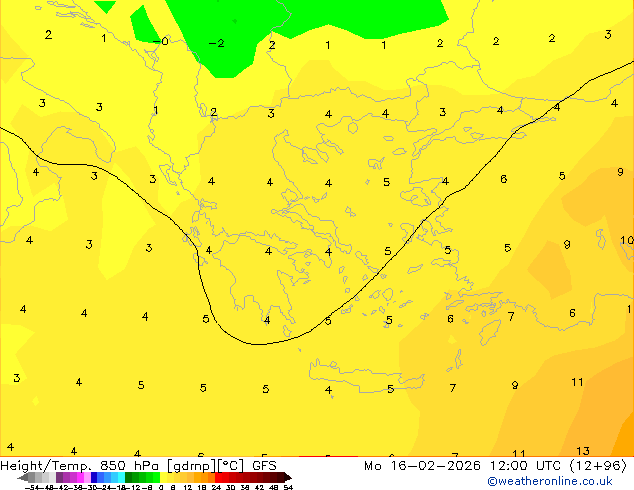Click the bright yellow legend swatch above 0

163,477
